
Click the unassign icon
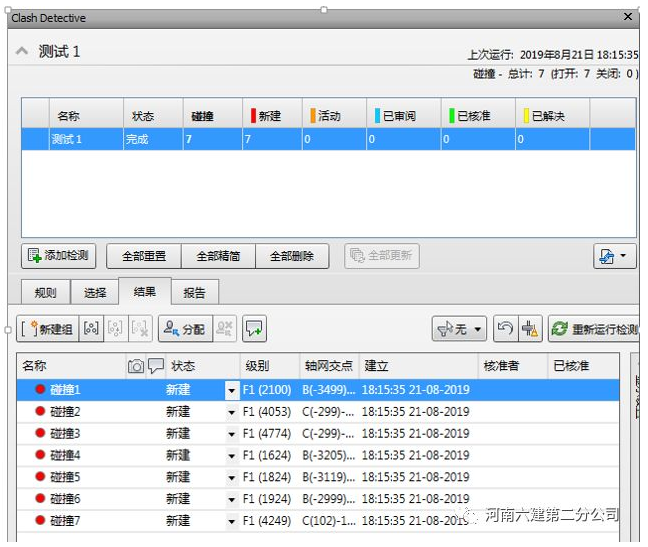point(224,329)
